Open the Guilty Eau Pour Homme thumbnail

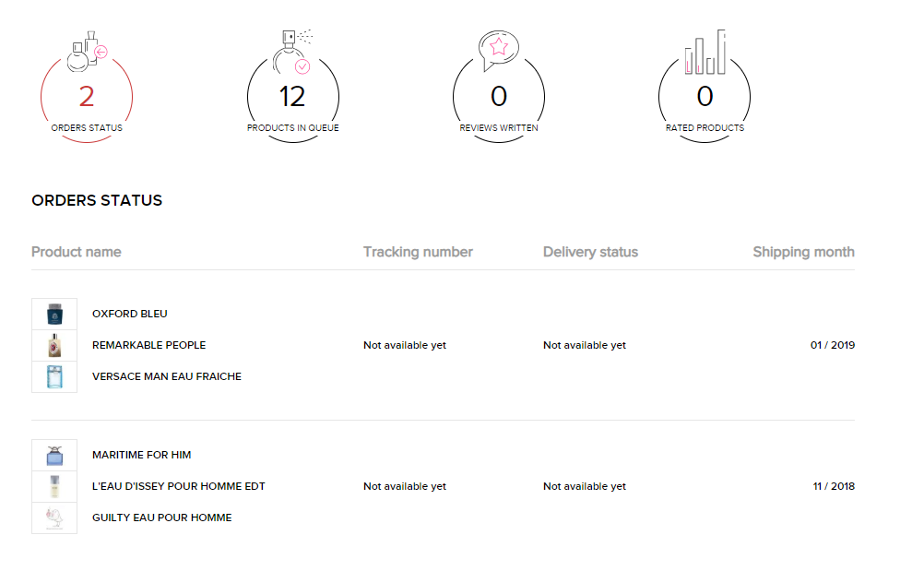[54, 518]
